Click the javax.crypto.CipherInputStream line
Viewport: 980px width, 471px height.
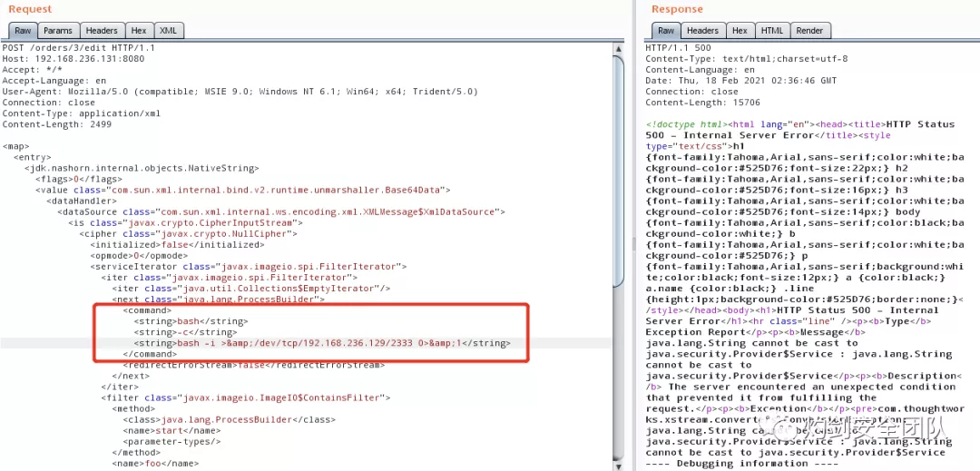186,222
